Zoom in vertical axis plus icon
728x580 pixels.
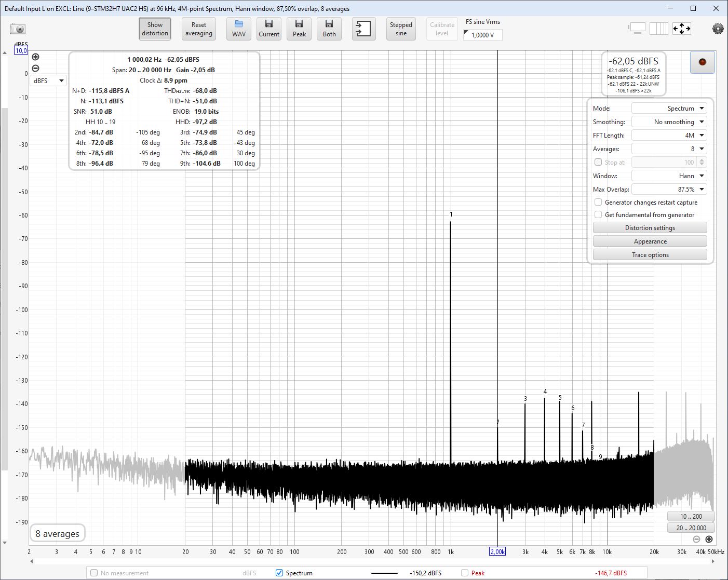click(x=35, y=57)
